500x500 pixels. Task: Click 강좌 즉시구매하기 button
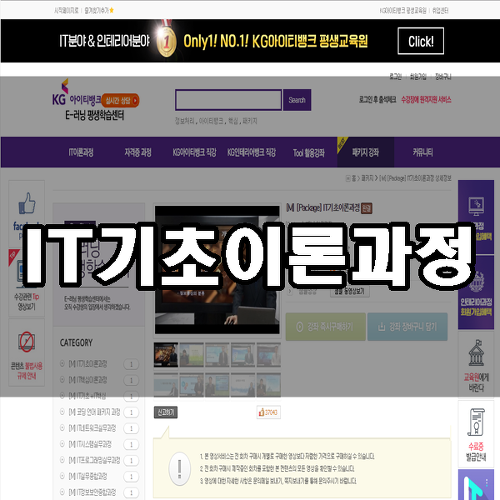(326, 327)
